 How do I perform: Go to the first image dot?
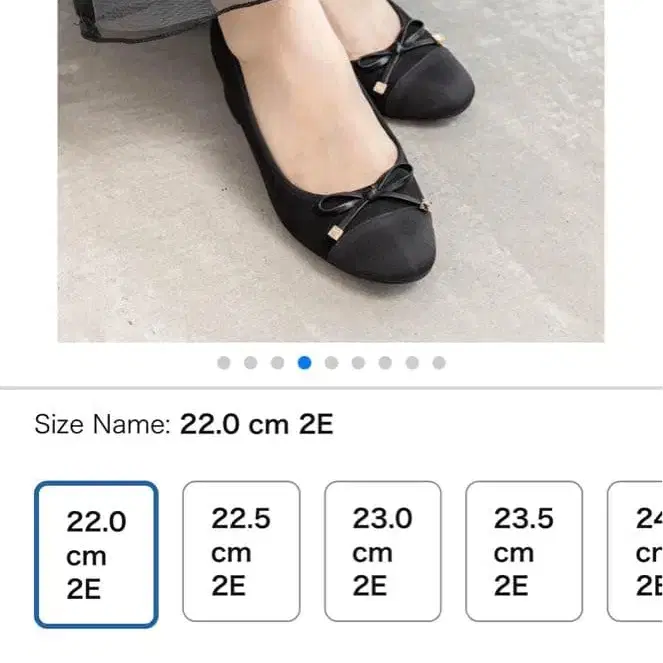tap(224, 363)
